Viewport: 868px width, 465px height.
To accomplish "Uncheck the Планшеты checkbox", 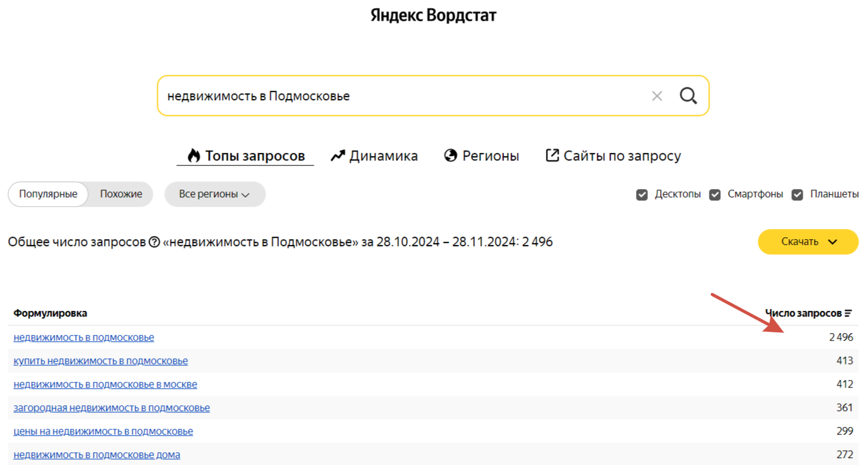I will coord(798,195).
